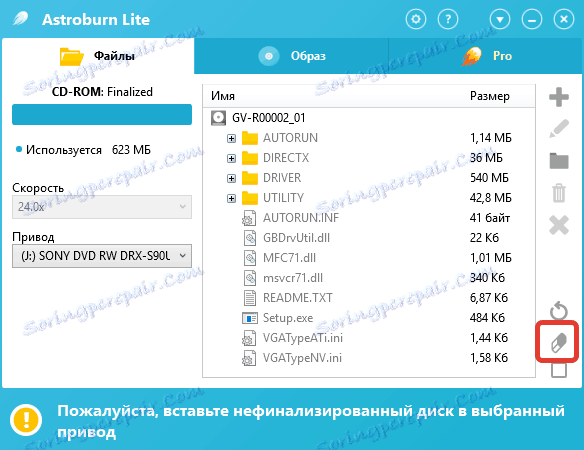Click the plus icon to add files
The height and width of the screenshot is (450, 584).
pos(559,97)
